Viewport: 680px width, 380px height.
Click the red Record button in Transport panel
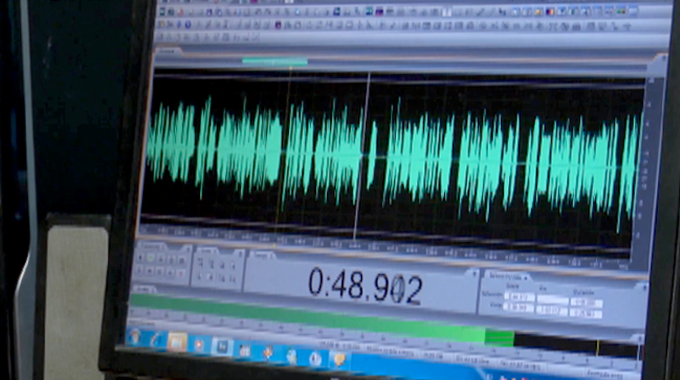(x=181, y=273)
